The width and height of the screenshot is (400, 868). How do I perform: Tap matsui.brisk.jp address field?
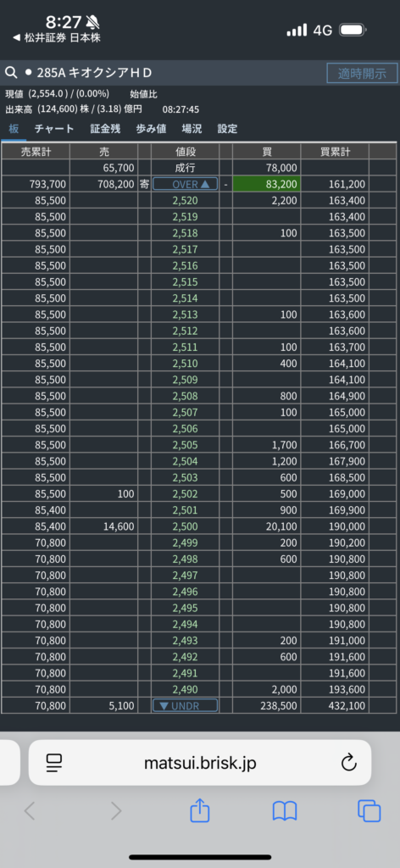[200, 763]
